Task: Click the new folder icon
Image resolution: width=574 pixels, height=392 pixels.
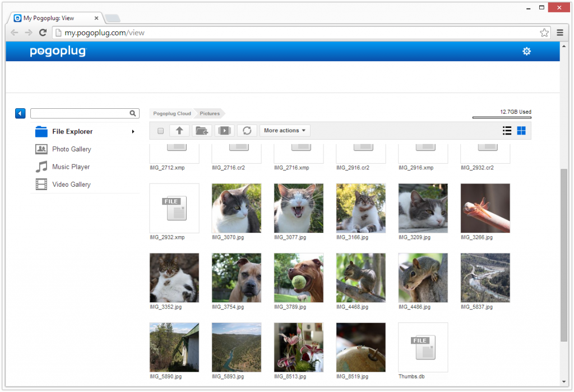Action: [x=201, y=131]
